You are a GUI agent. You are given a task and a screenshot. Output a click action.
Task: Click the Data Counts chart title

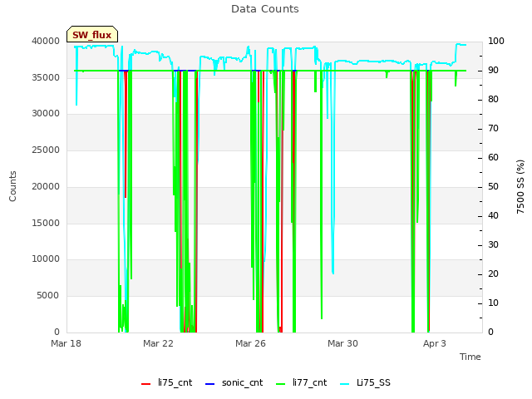(264, 9)
